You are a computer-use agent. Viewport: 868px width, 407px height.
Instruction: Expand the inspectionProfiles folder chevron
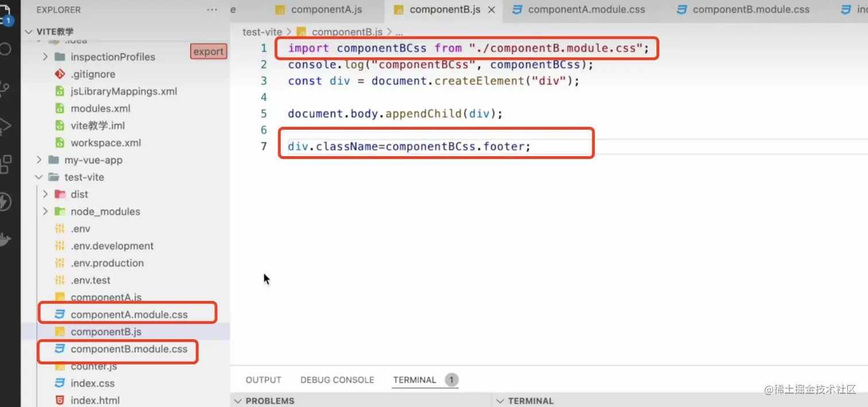pyautogui.click(x=45, y=57)
